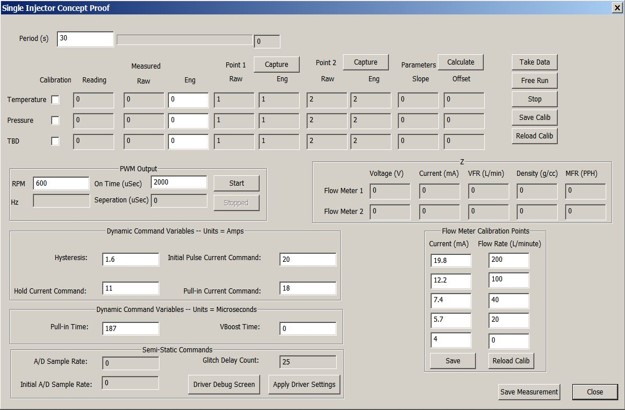This screenshot has height=410, width=625.
Task: Click the Temperature Reading field
Action: (93, 100)
